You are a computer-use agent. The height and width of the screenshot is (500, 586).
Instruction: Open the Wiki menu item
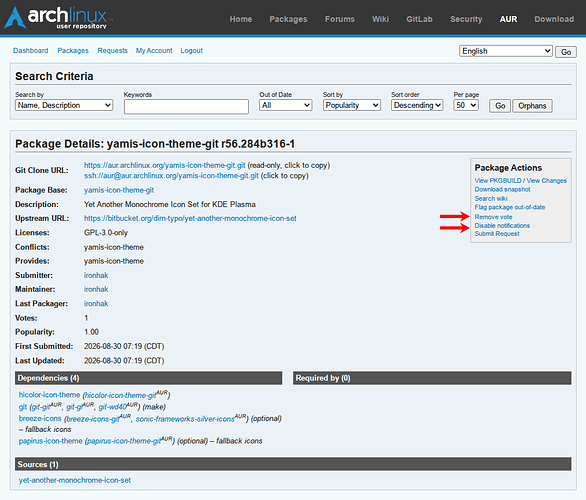tap(380, 19)
